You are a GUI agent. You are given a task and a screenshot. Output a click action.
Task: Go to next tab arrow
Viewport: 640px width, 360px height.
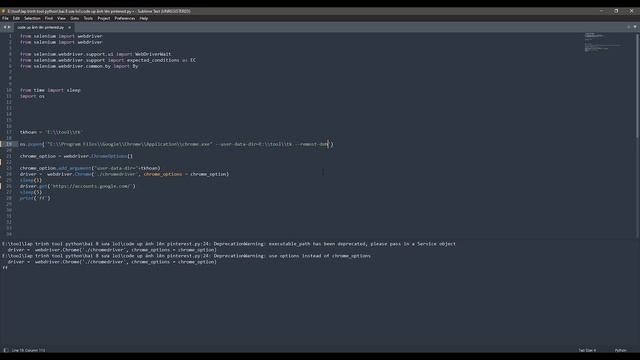[9, 27]
